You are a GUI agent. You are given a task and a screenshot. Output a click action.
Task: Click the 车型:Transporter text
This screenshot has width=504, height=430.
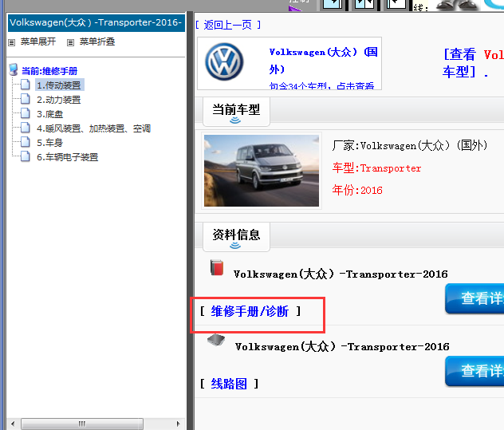pos(376,168)
